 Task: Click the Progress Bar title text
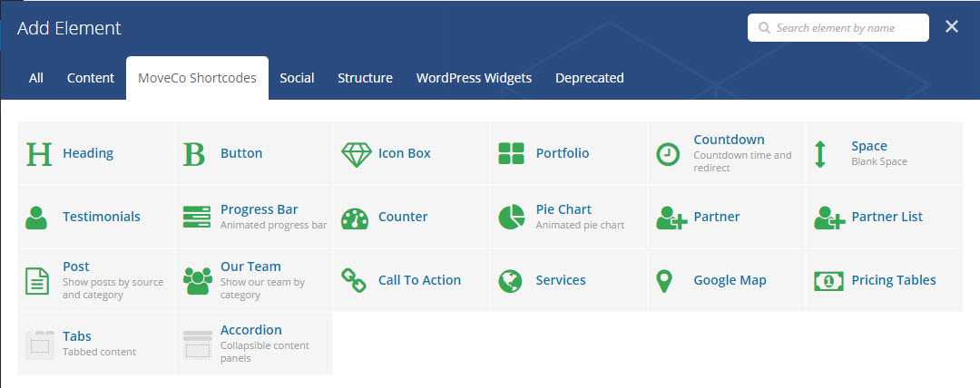(259, 209)
